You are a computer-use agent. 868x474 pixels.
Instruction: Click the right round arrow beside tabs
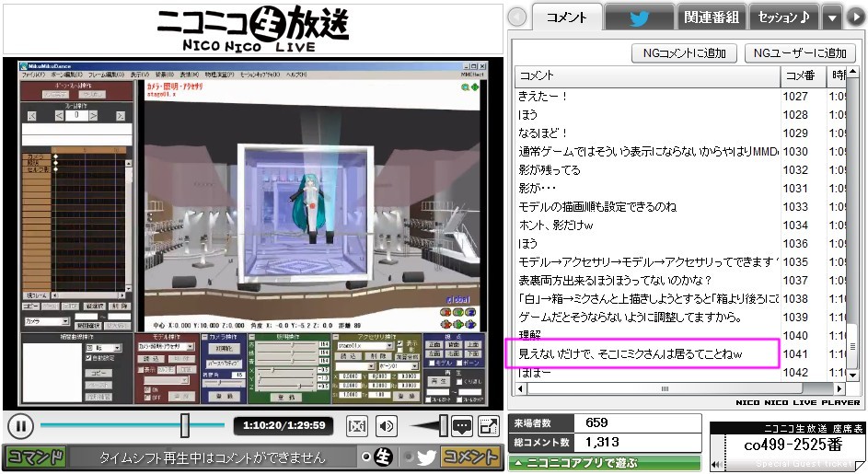[856, 17]
